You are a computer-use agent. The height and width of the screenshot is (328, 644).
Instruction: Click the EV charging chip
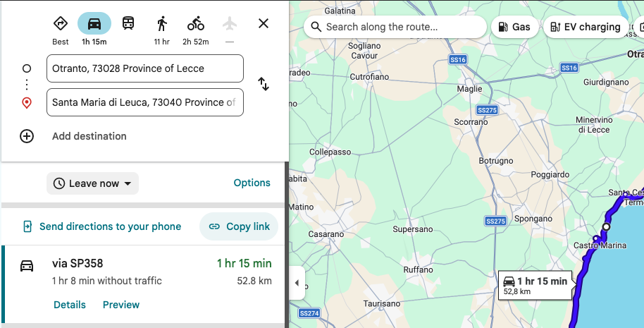(586, 27)
